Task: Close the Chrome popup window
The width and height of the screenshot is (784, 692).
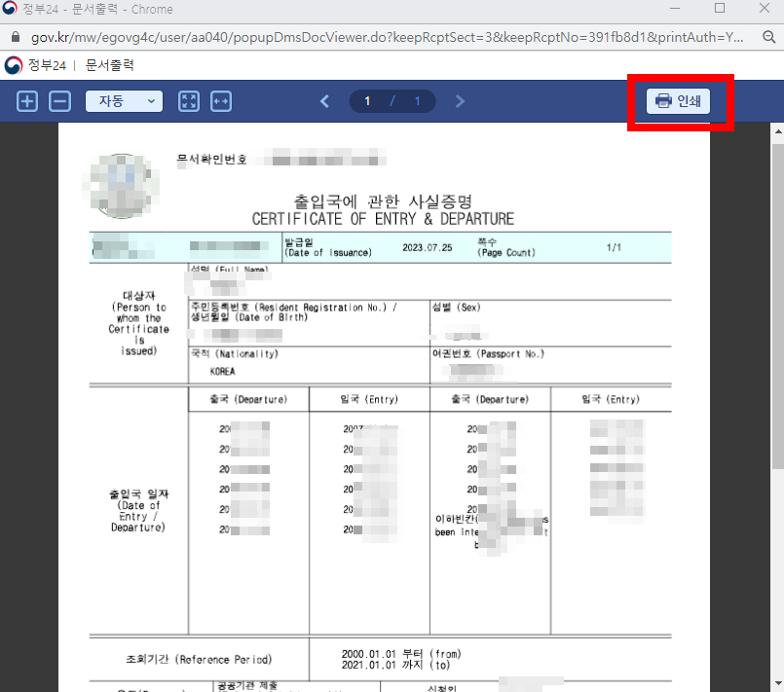Action: pos(765,8)
